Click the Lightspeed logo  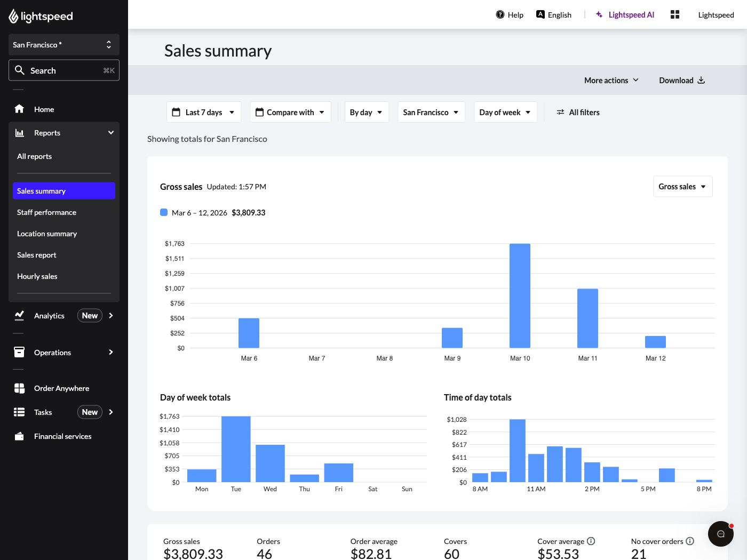[41, 16]
